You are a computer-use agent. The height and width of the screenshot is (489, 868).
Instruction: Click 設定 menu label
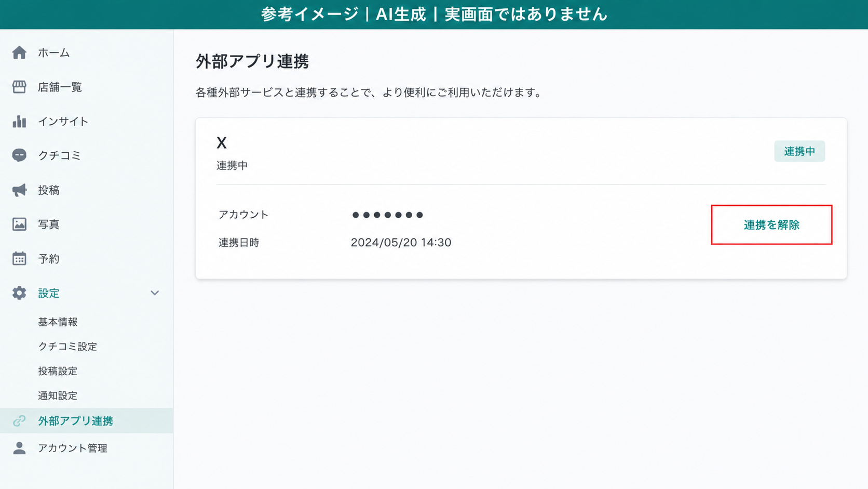tap(49, 293)
